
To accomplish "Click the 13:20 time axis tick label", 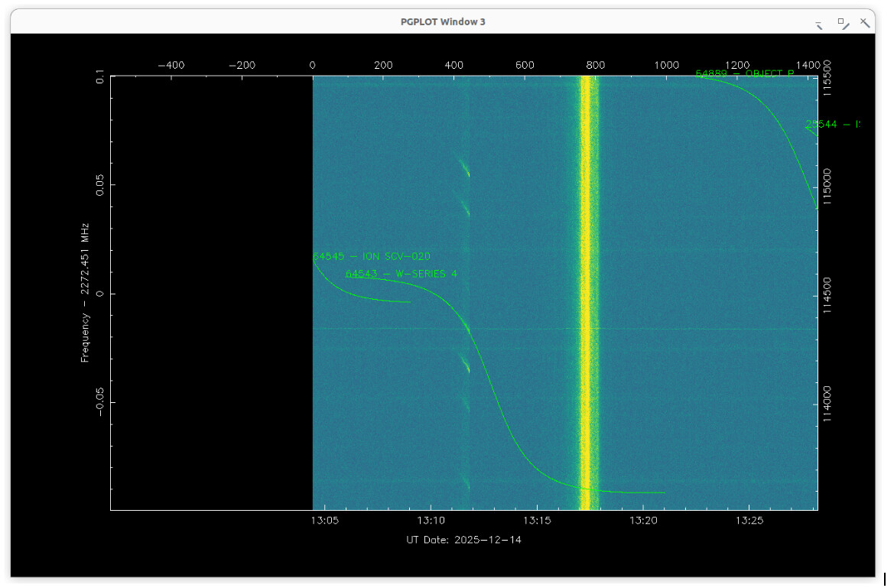I will 642,521.
